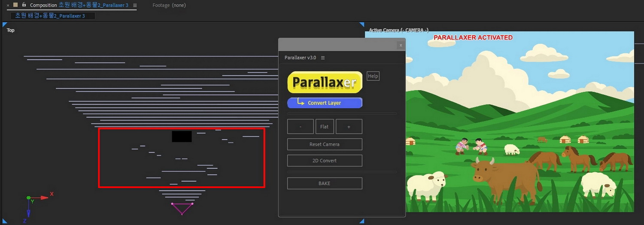Image resolution: width=644 pixels, height=225 pixels.
Task: Open the Parallaxer v3.0 panel menu
Action: coord(323,58)
